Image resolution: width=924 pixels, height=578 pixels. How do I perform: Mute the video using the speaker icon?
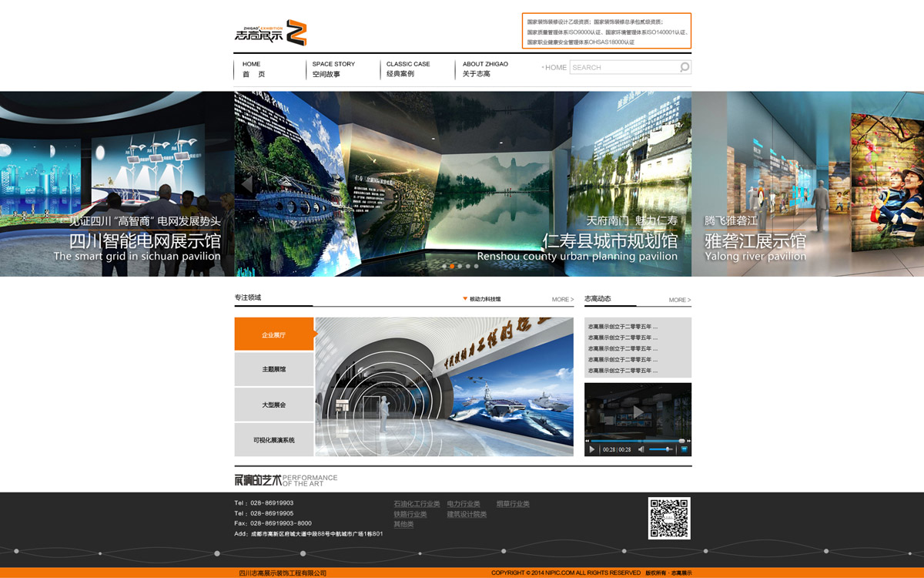tap(641, 449)
